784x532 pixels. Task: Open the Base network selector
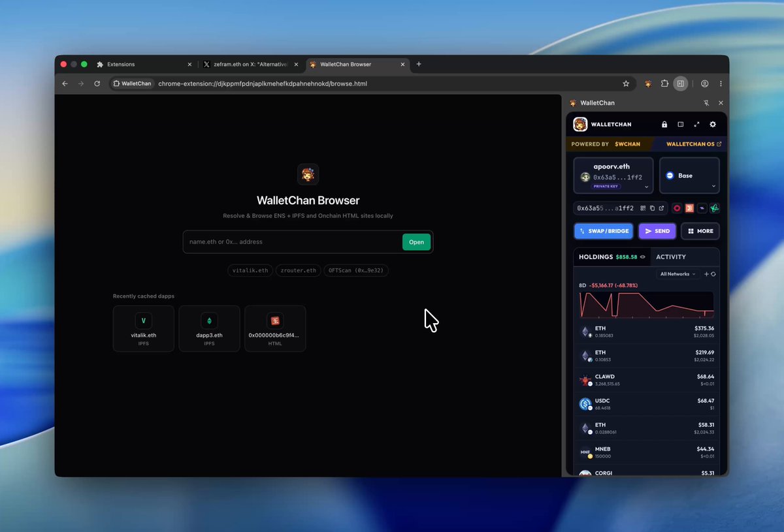689,176
